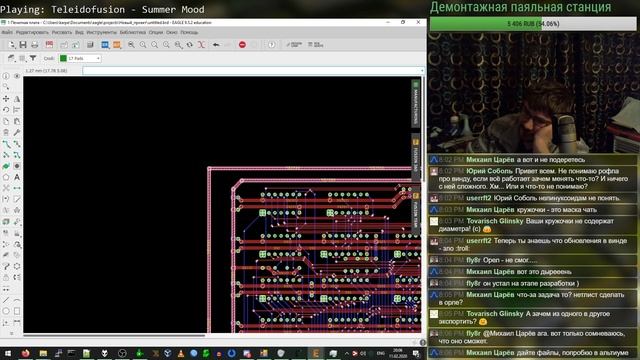This screenshot has height=360, width=640.
Task: Click the green layer color swatch
Action: (63, 58)
